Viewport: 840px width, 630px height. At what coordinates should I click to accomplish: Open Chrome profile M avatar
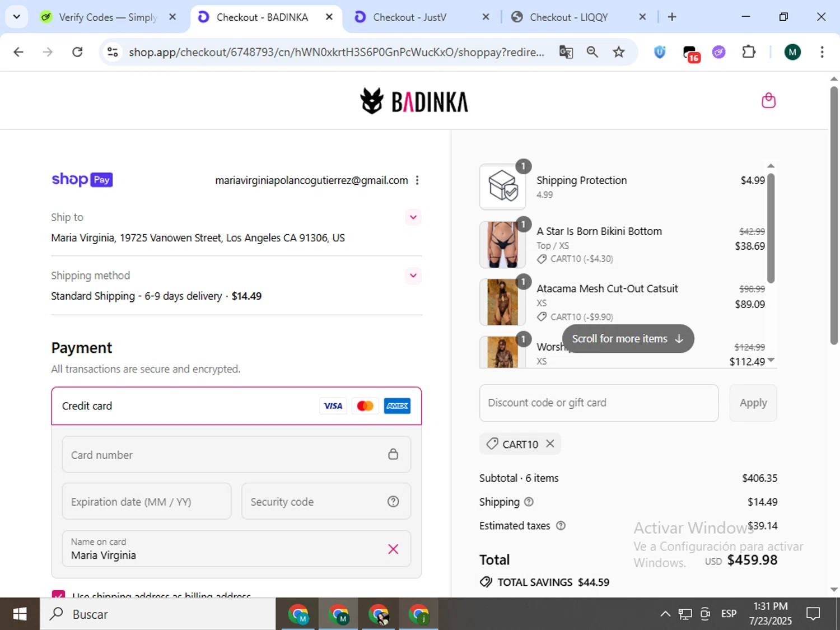point(792,52)
